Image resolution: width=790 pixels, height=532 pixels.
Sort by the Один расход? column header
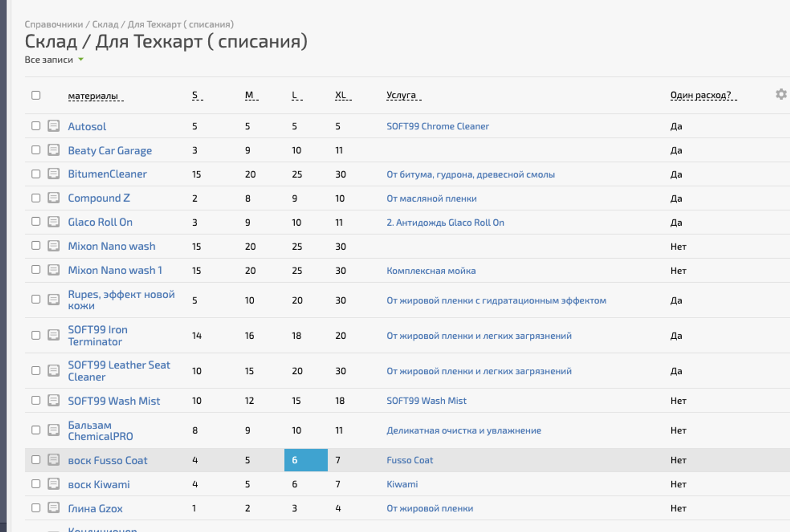coord(701,95)
